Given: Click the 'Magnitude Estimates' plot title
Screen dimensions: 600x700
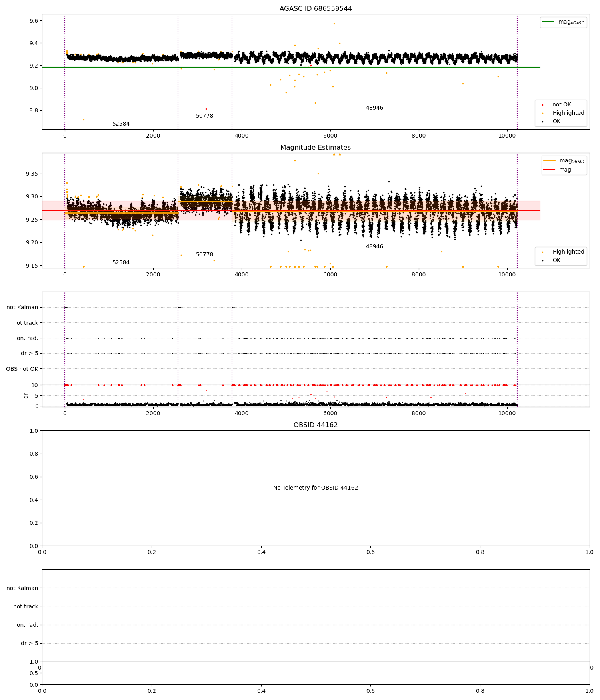Looking at the screenshot, I should pyautogui.click(x=316, y=148).
